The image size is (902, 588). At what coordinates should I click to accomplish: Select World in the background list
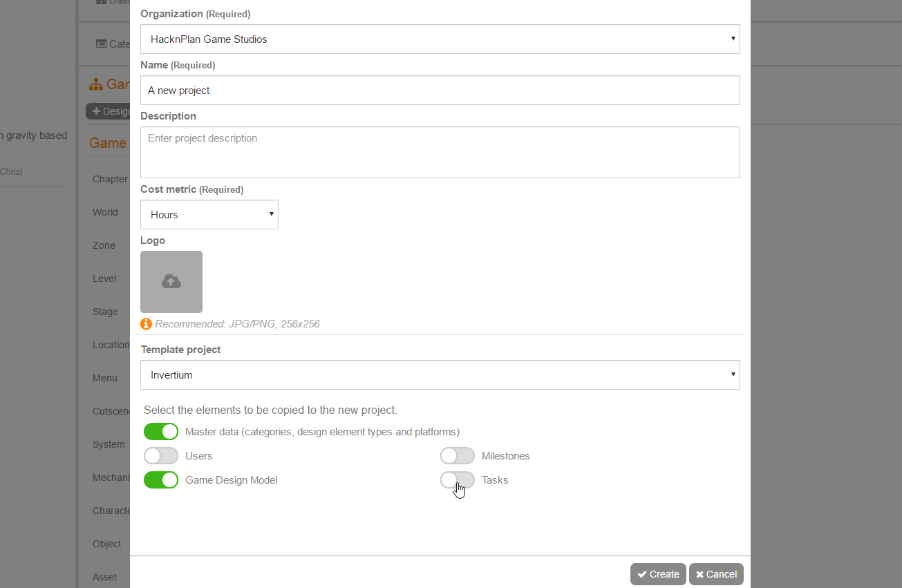tap(105, 212)
